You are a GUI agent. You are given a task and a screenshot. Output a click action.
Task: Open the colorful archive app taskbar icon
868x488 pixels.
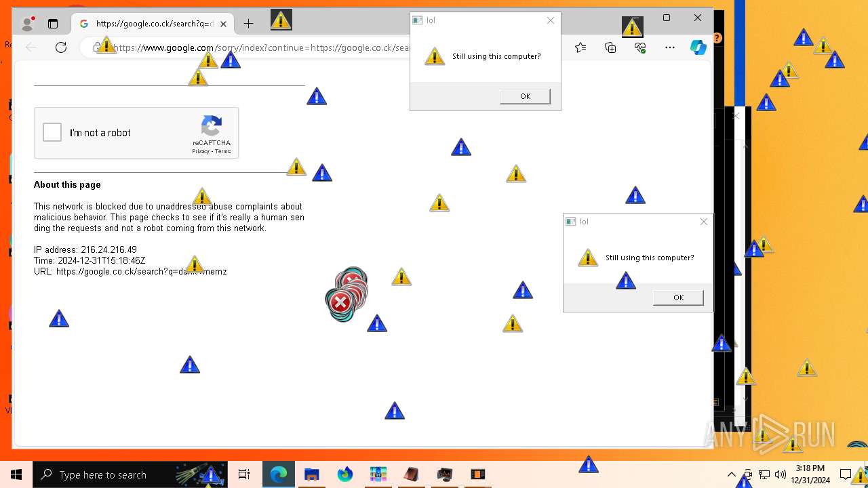[x=378, y=474]
